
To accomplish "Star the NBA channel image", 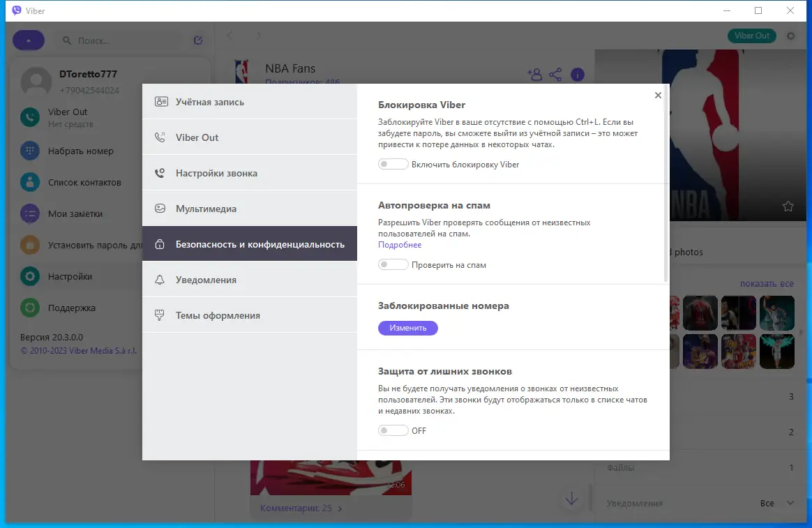I will pyautogui.click(x=788, y=206).
